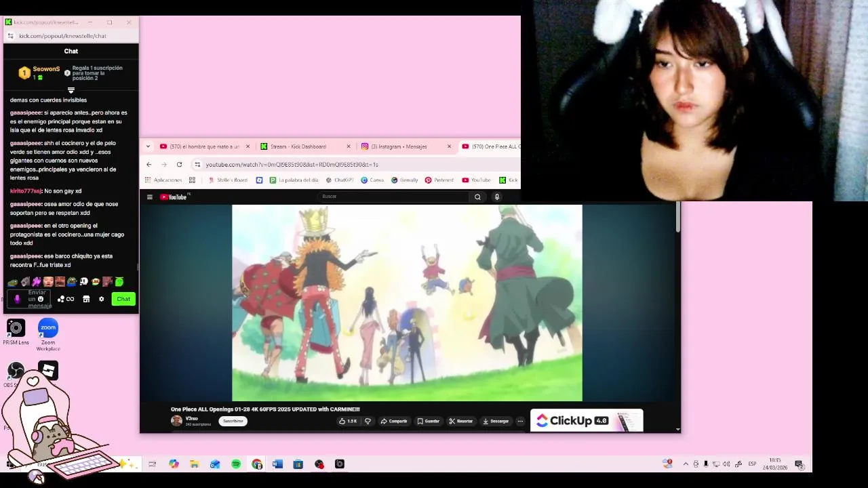Expand the browser tab search dropdown

point(148,146)
